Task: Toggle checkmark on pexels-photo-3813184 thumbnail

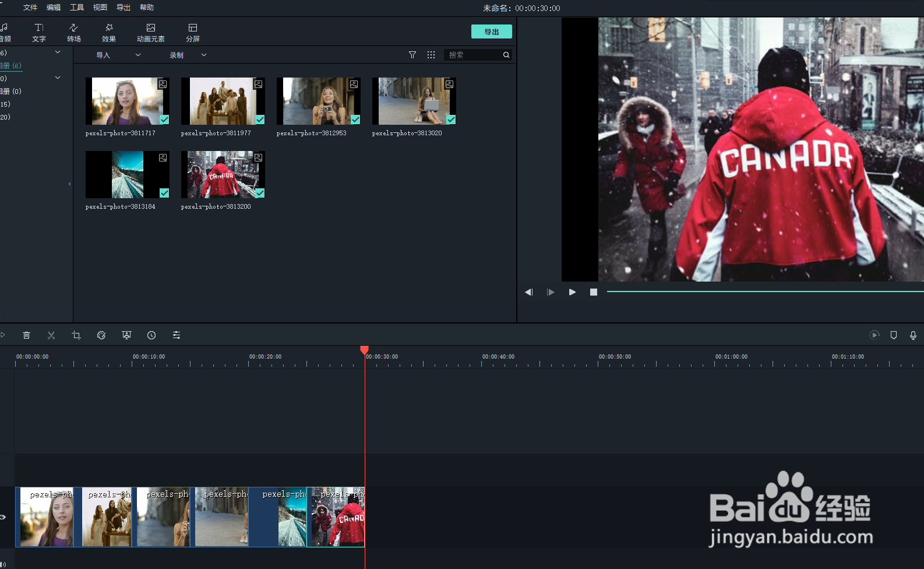Action: pos(164,193)
